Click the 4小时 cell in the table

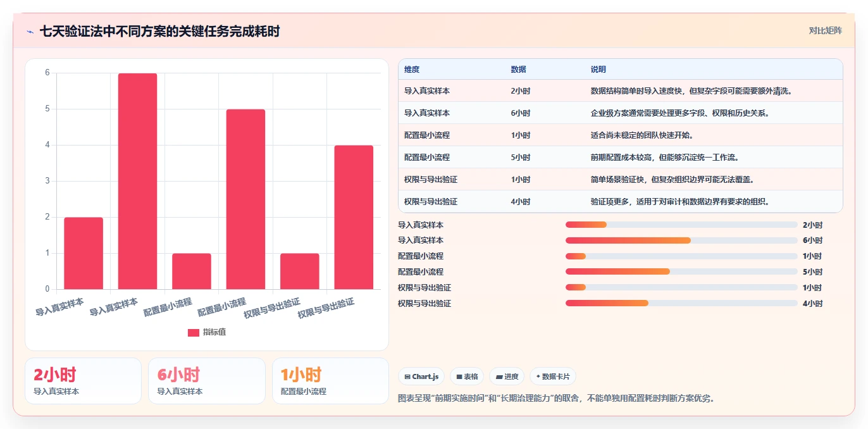tap(520, 202)
